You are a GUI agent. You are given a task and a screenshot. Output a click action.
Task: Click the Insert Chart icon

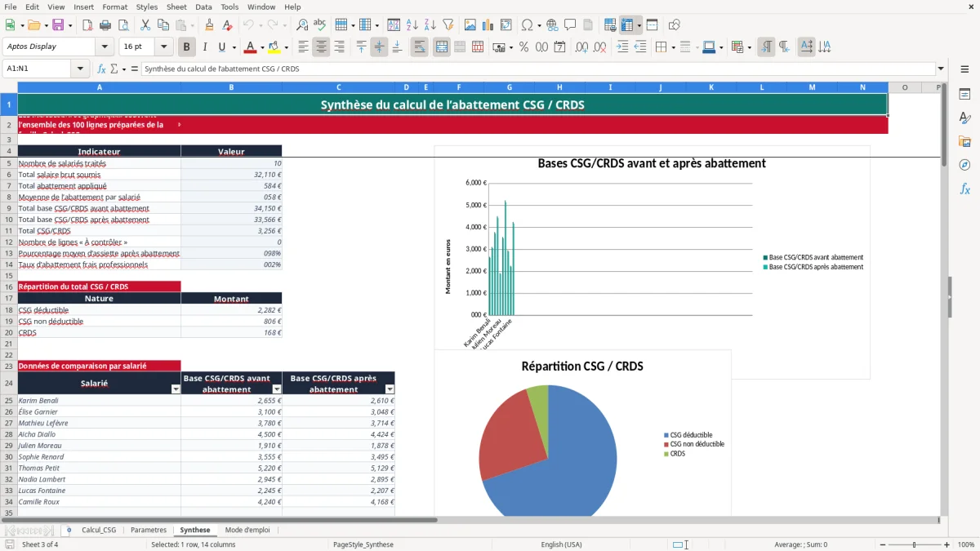[488, 25]
